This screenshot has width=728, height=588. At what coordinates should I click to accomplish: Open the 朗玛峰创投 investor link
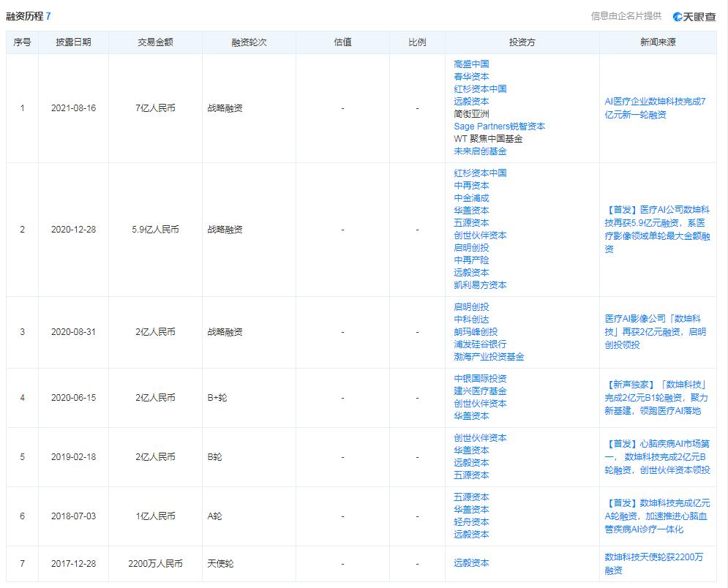point(476,332)
